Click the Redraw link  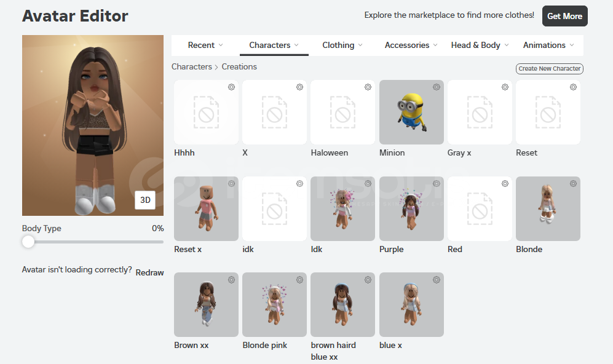point(149,272)
